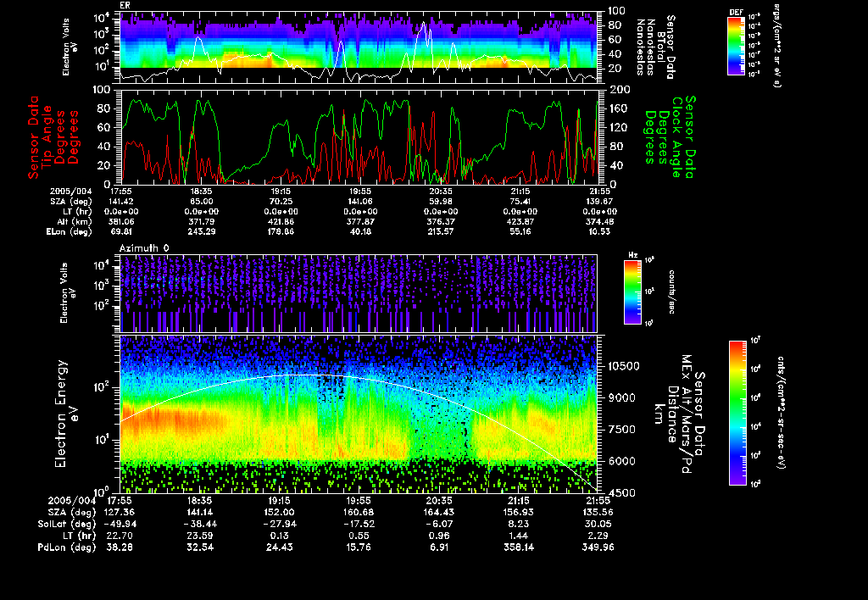Click SZA value '135.56'

coord(598,513)
